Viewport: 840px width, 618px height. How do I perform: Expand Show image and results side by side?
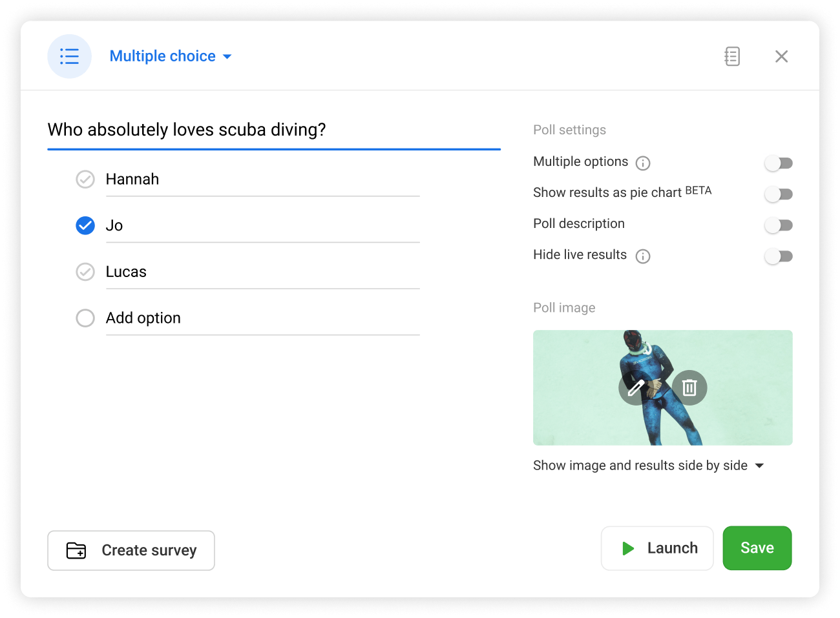click(x=648, y=466)
